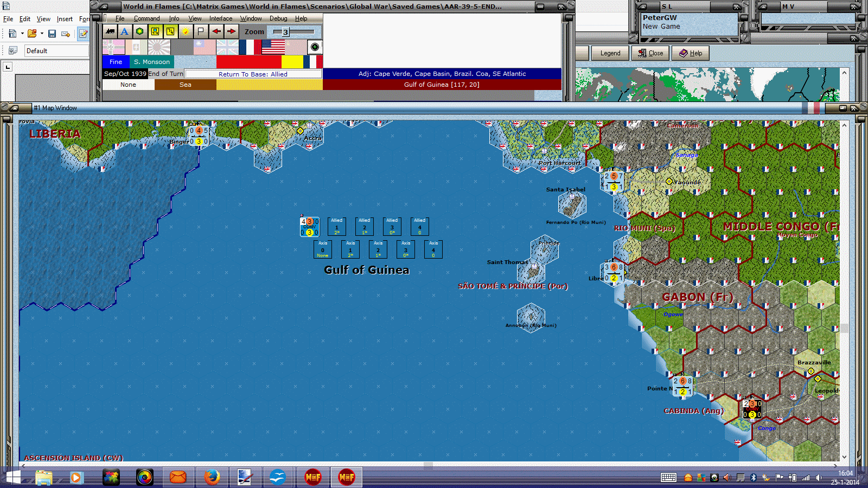Click the blue Fine weather swatch
This screenshot has width=868, height=488.
[x=116, y=62]
